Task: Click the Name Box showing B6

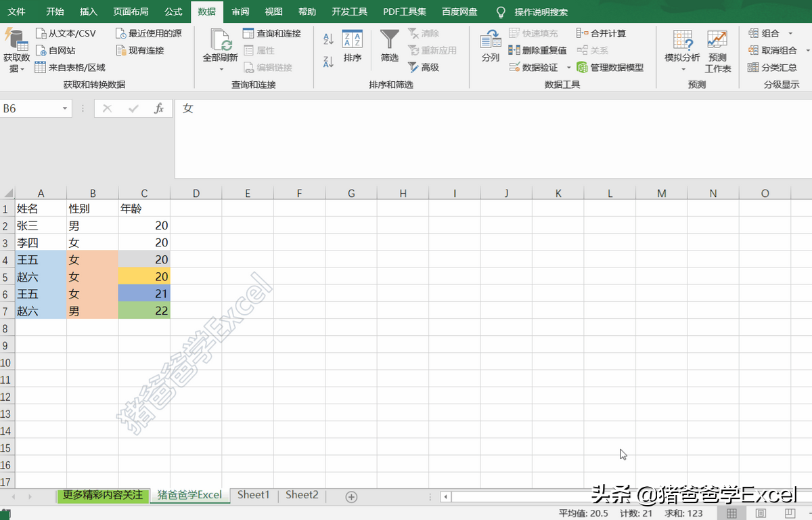Action: 30,108
